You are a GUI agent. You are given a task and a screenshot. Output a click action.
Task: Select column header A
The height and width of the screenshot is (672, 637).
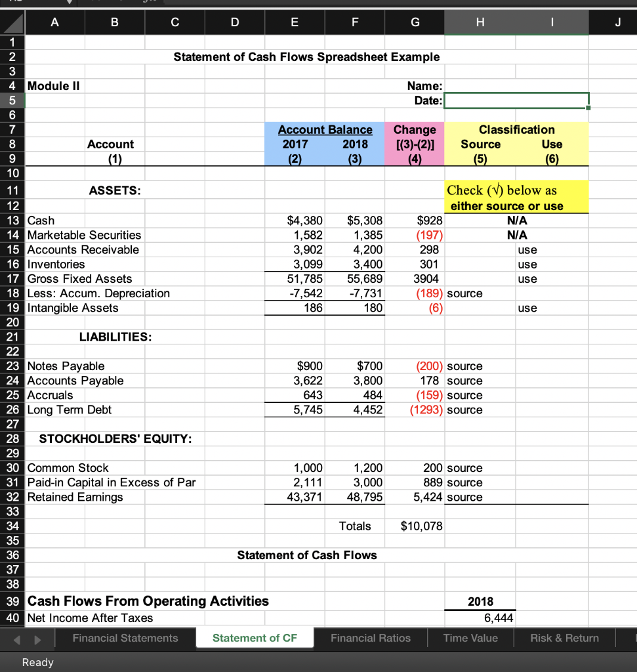[x=54, y=22]
